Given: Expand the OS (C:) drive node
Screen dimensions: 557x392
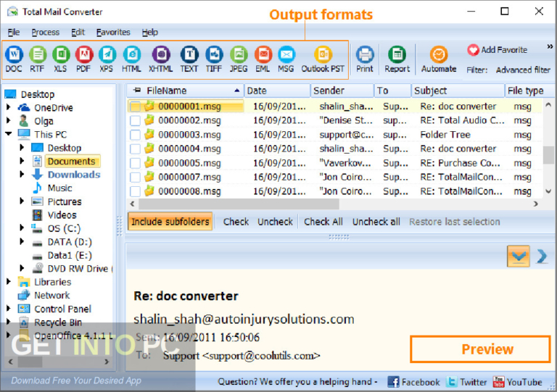Looking at the screenshot, I should 22,228.
